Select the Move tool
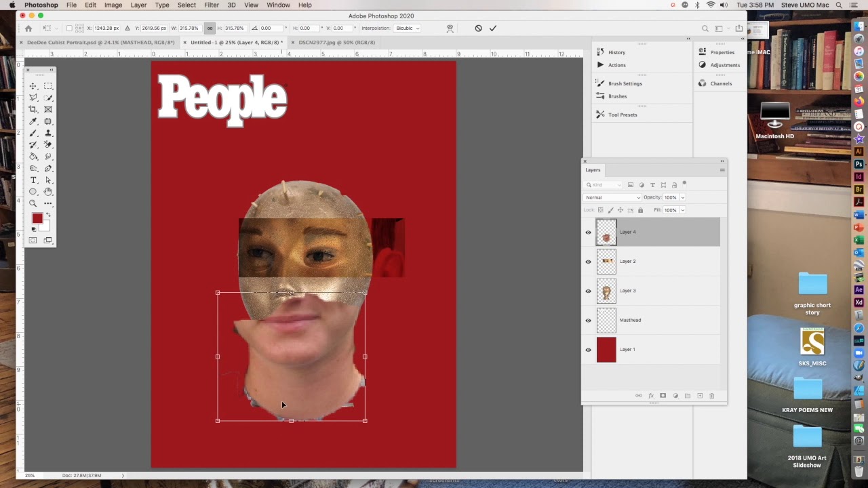 [33, 86]
